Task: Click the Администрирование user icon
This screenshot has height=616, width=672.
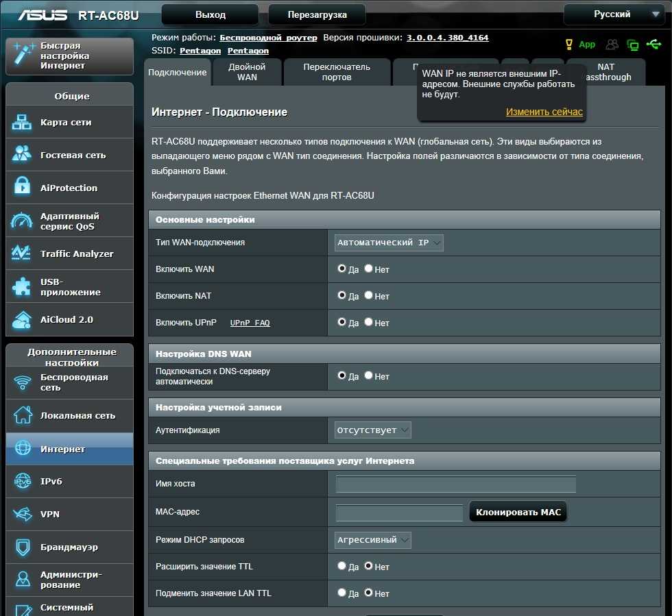Action: click(x=23, y=579)
